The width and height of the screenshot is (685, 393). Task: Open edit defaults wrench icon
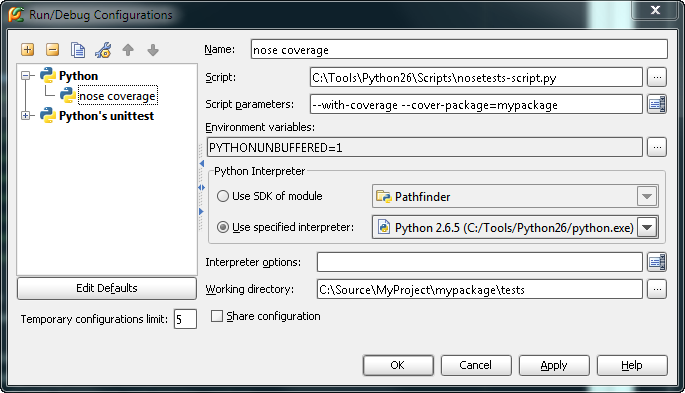pos(103,50)
